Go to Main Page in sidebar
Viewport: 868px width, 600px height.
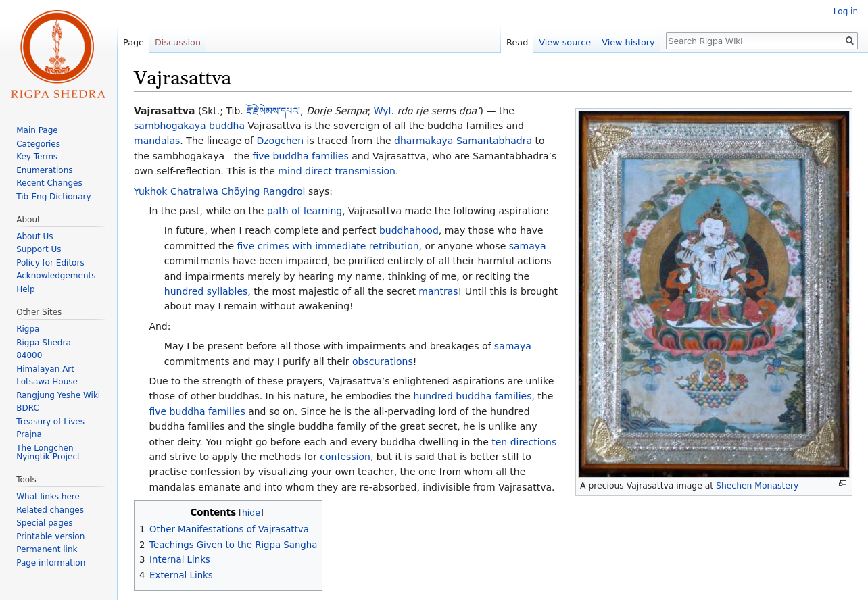pos(37,130)
